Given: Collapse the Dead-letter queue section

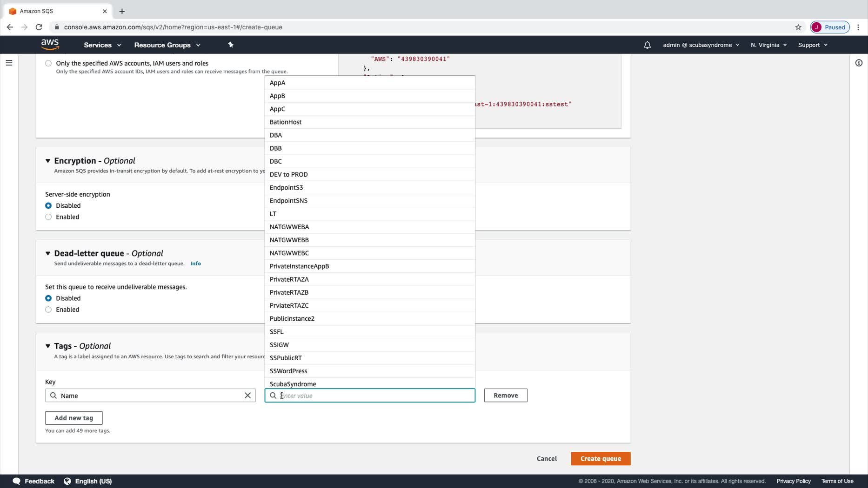Looking at the screenshot, I should pyautogui.click(x=48, y=253).
